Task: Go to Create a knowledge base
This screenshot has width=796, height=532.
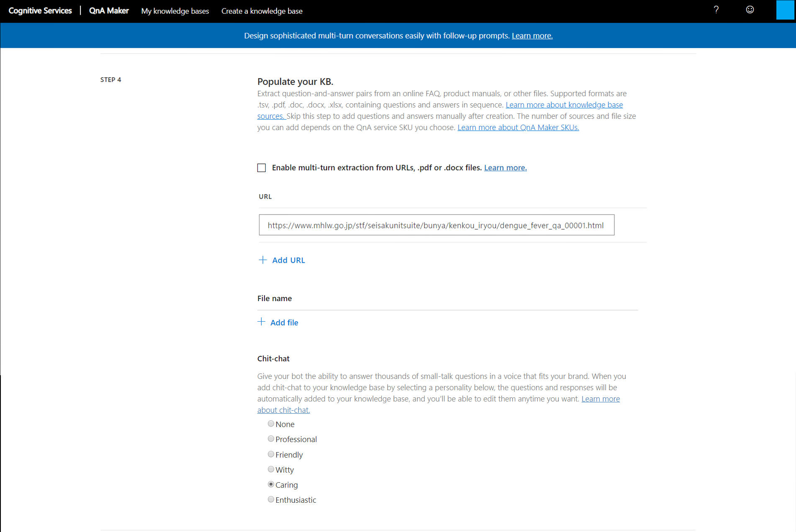Action: (x=262, y=11)
